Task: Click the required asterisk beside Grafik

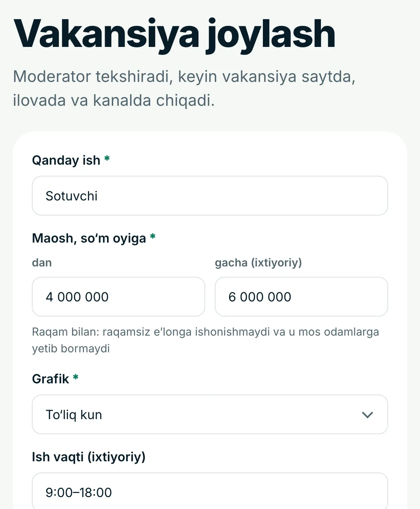Action: coord(76,377)
